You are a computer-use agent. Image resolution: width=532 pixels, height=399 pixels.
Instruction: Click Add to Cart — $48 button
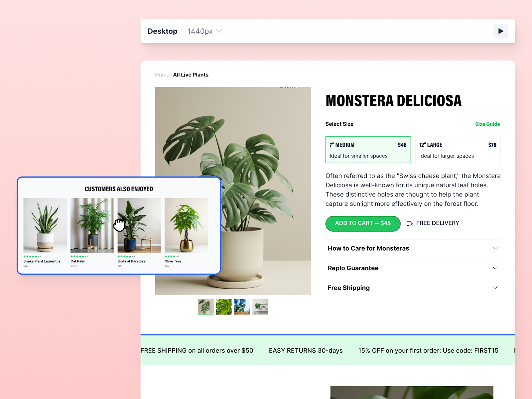(x=363, y=223)
